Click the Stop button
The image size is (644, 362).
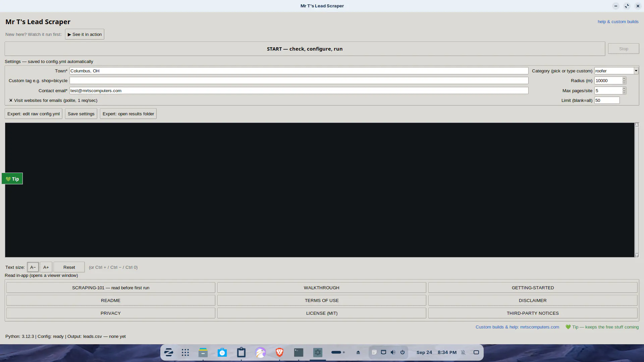point(624,49)
